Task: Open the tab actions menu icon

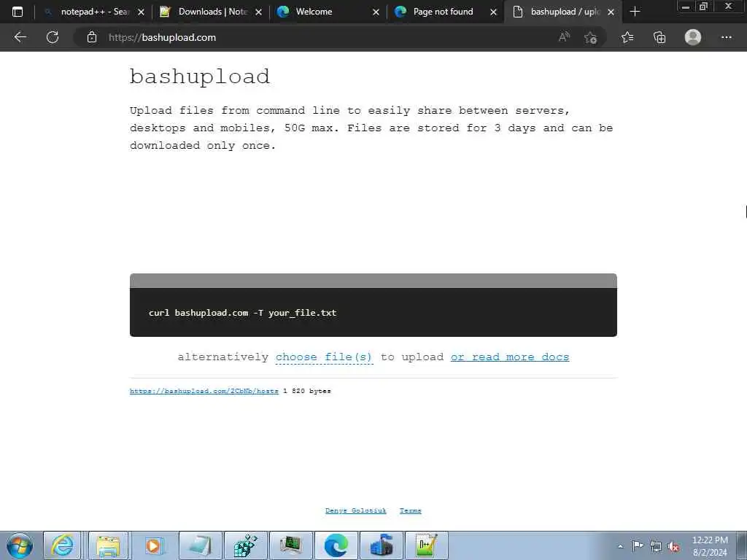Action: (18, 12)
